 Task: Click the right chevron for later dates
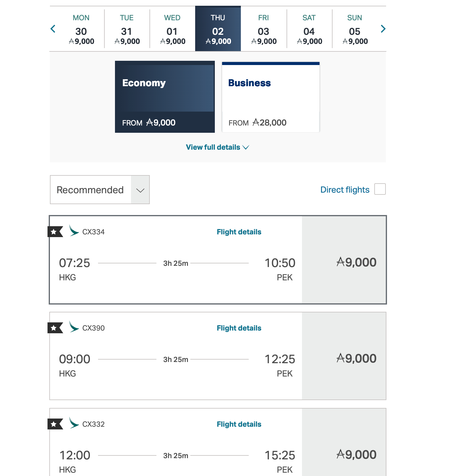[x=383, y=29]
